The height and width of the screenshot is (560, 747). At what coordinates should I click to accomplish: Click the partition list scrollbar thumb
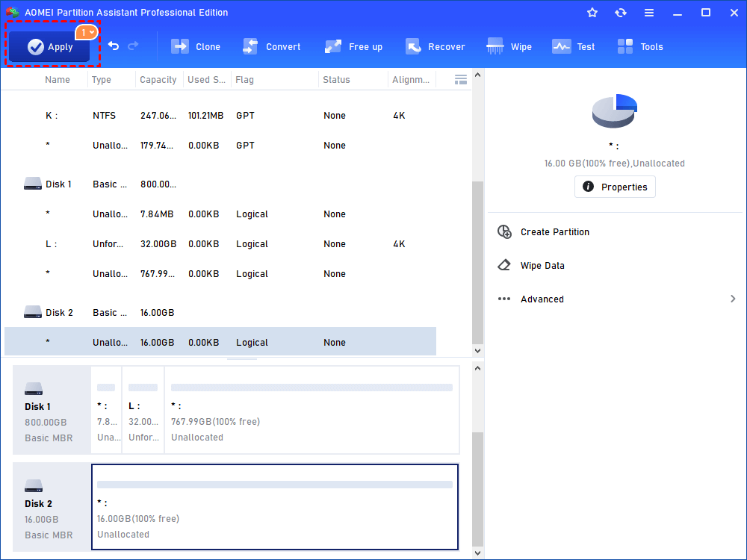pyautogui.click(x=477, y=262)
